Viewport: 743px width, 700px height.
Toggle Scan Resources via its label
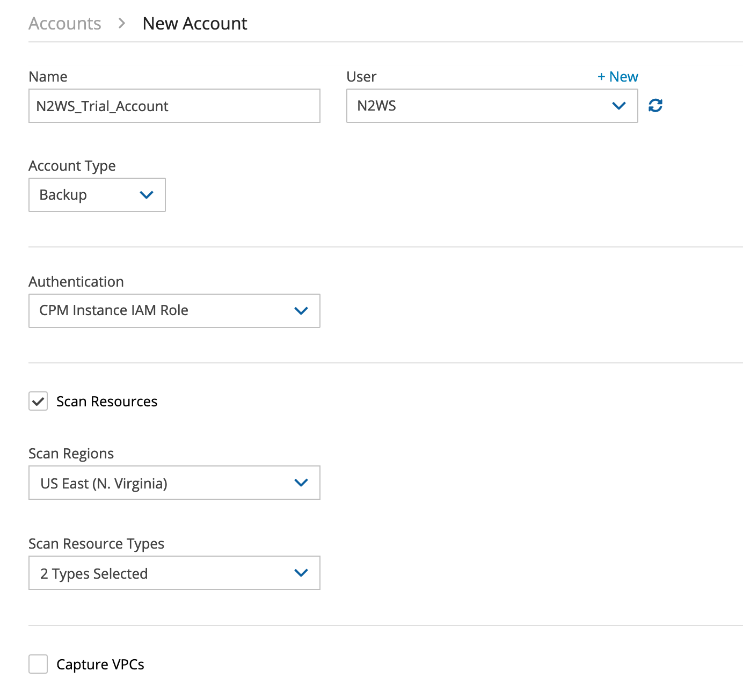click(x=107, y=402)
